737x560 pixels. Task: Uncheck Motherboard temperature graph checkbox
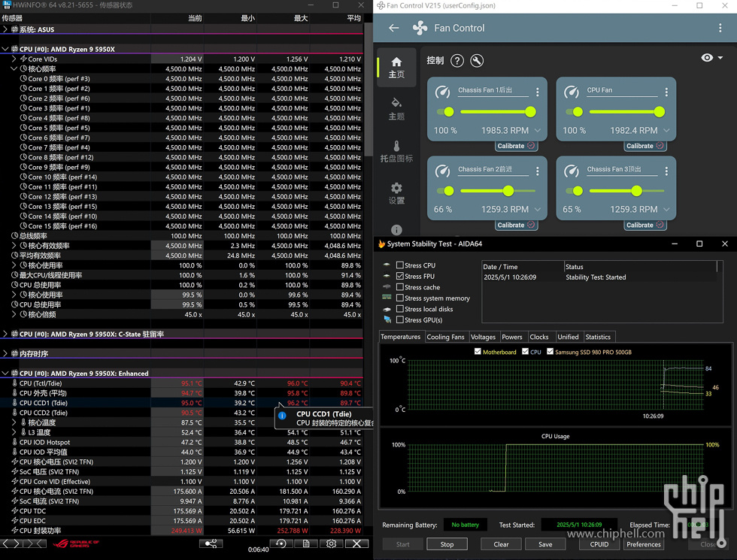point(478,352)
